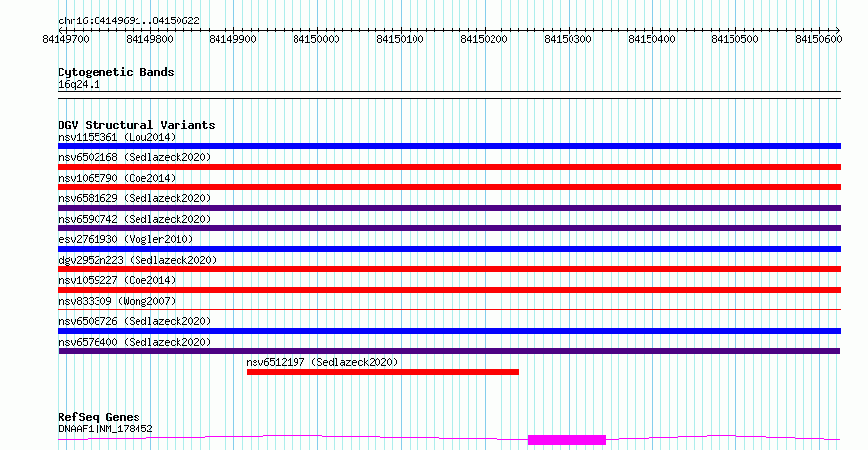Click the DNAAF1|NM_178452 gene label

[x=105, y=429]
